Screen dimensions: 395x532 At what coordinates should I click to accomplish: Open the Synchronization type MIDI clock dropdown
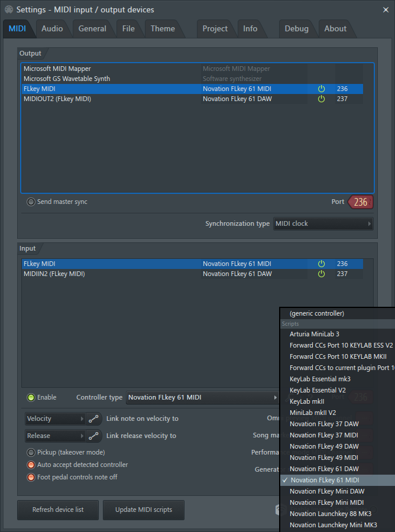point(323,223)
